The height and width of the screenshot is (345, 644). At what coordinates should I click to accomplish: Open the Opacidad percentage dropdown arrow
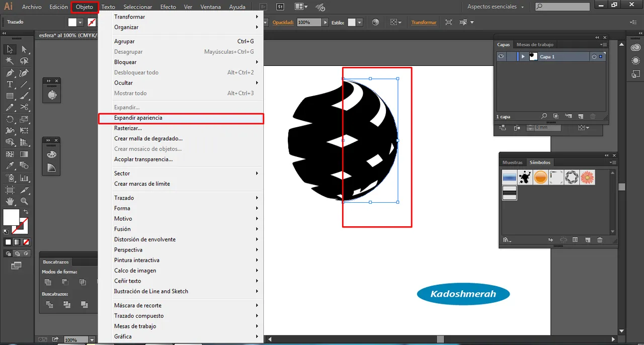[325, 23]
